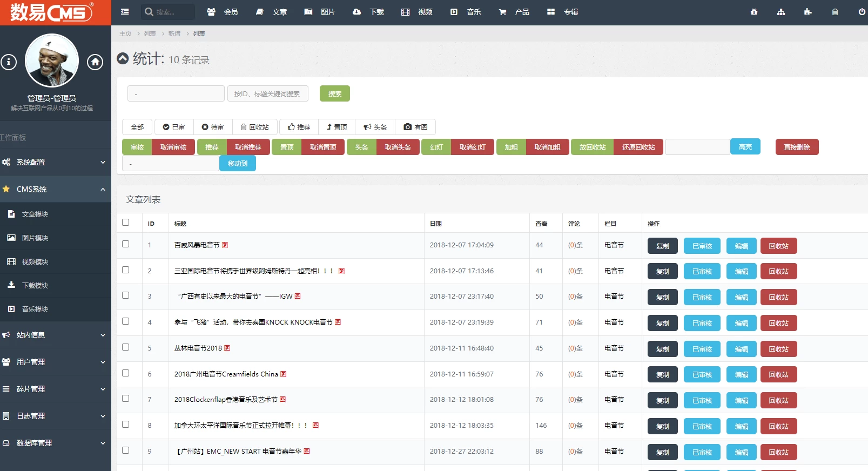Collapse the 统计 panel chevron icon
This screenshot has height=471, width=868.
(x=123, y=58)
